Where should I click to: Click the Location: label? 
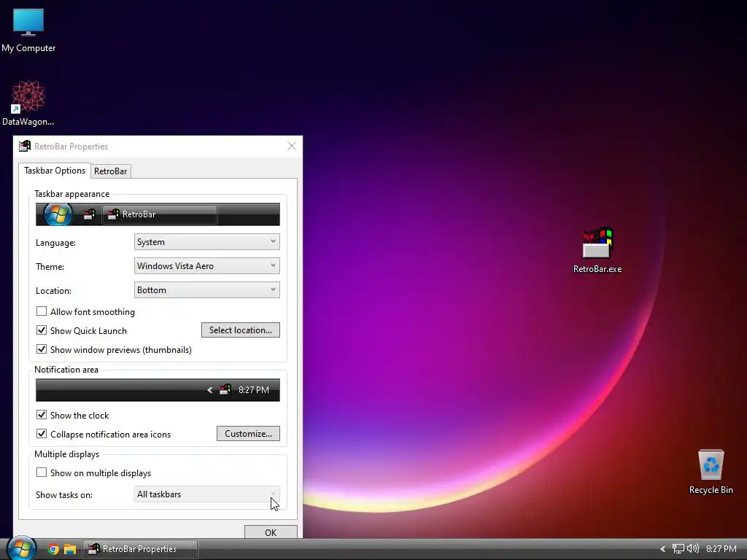pyautogui.click(x=53, y=291)
